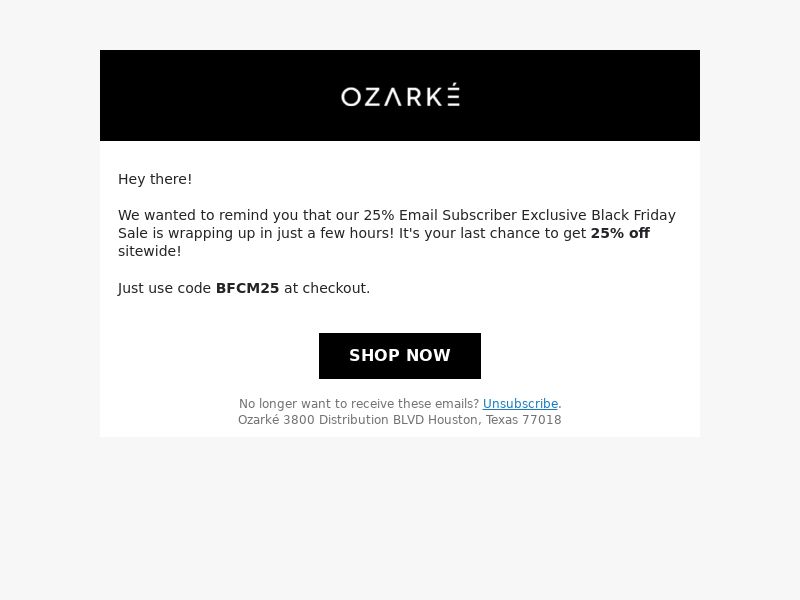Screen dimensions: 800x600
Task: Click "No longer want to receive these emails?"
Action: pyautogui.click(x=359, y=404)
